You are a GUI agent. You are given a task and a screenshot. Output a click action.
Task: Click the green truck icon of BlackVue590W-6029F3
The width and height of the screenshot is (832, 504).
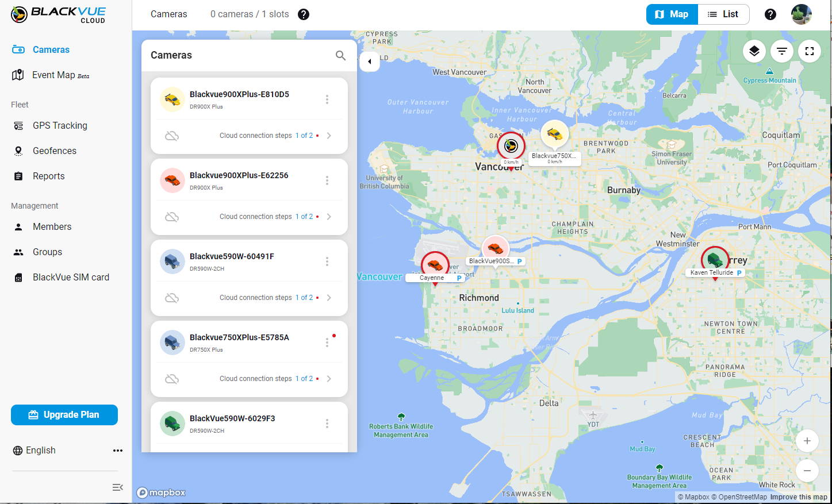(172, 424)
